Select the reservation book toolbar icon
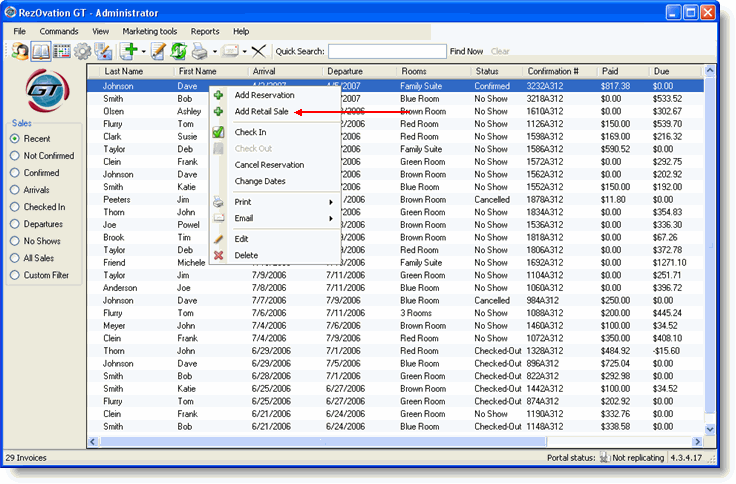Screen dimensions: 736x484 [41, 51]
